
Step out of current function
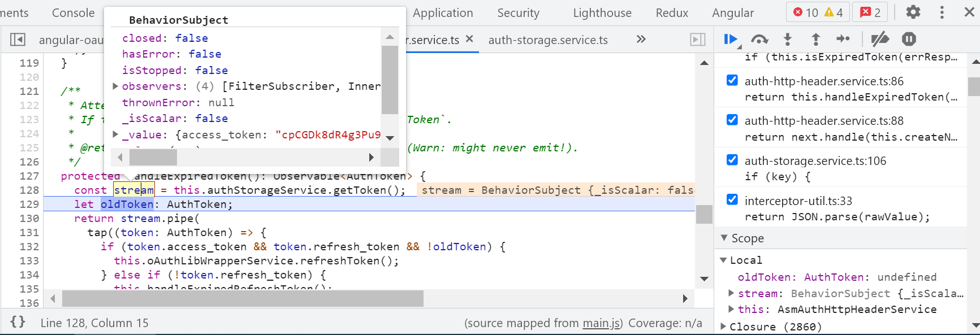coord(815,39)
